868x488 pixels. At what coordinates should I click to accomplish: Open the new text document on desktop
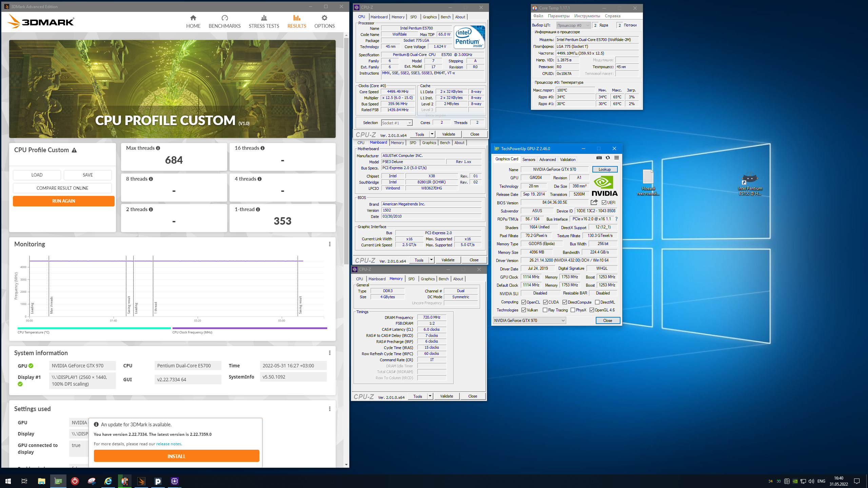coord(648,182)
